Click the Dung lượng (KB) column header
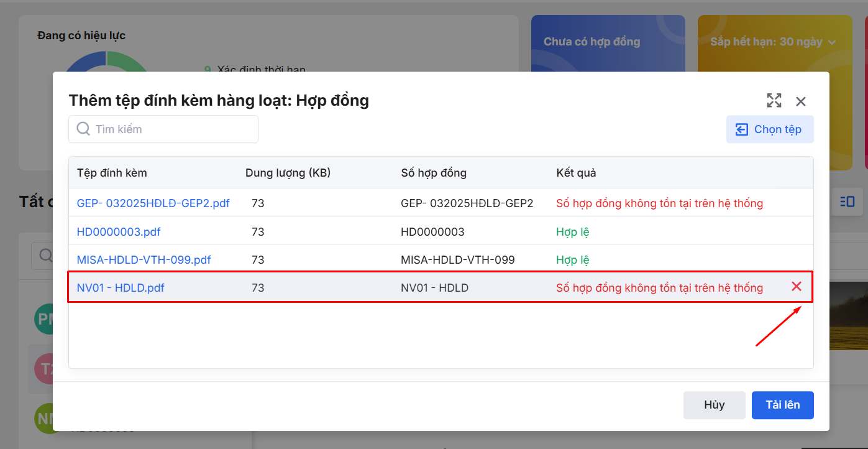The width and height of the screenshot is (868, 449). (288, 173)
